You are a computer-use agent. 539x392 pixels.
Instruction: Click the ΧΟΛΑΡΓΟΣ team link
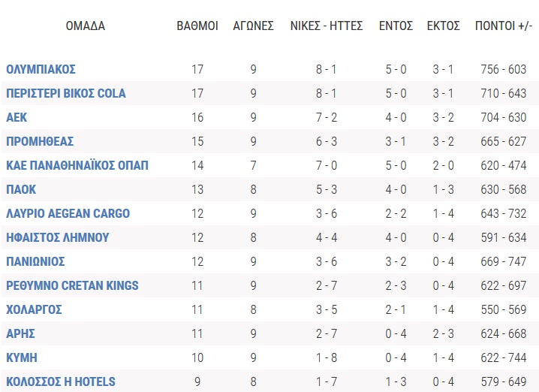point(34,310)
